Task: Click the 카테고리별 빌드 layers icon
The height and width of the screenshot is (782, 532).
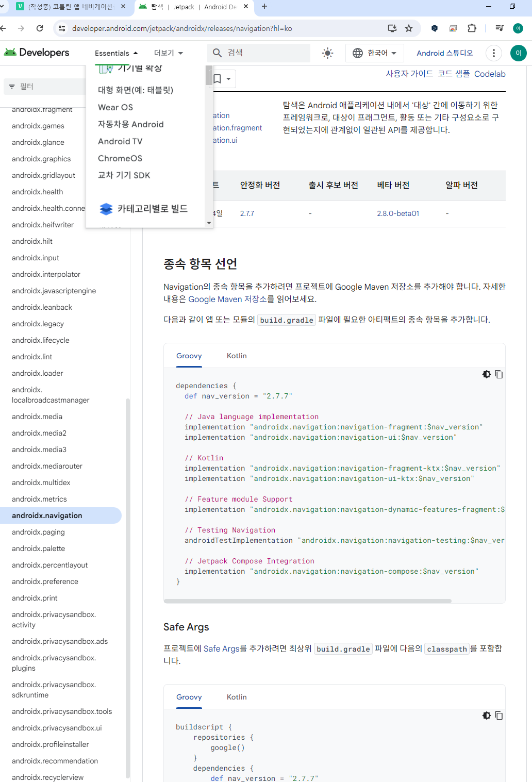Action: point(106,209)
